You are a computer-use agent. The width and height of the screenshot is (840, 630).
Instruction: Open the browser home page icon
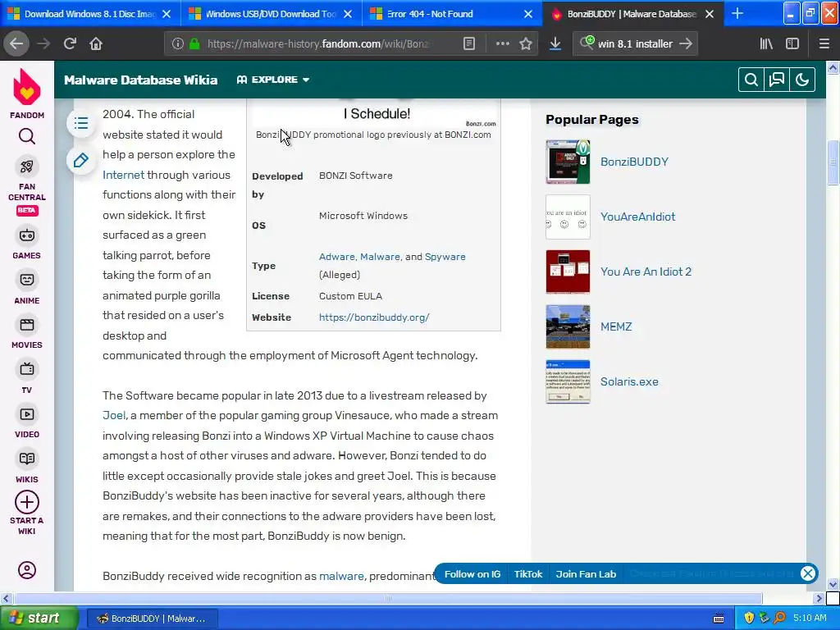tap(96, 44)
